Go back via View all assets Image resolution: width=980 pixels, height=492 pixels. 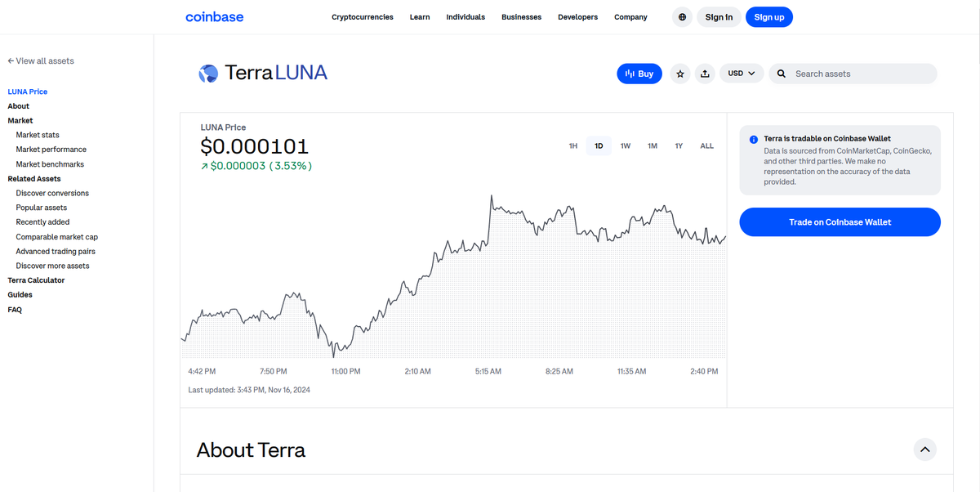(41, 61)
